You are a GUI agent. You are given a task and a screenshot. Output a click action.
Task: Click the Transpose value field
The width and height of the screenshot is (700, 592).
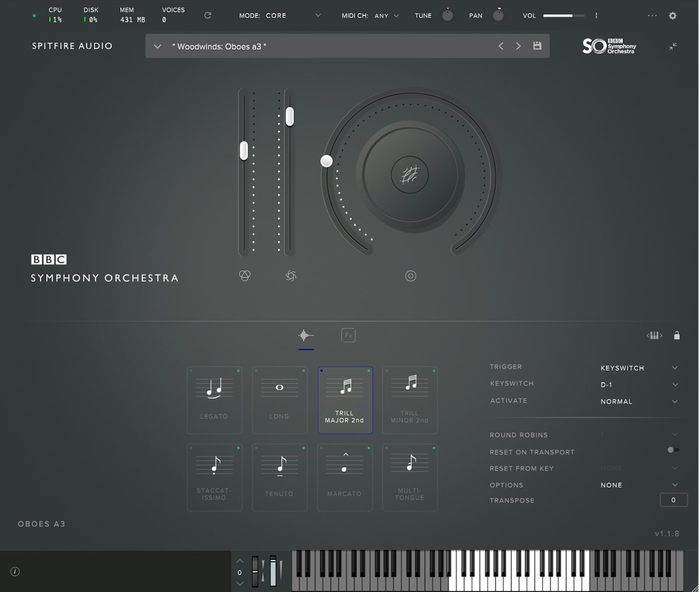[674, 500]
